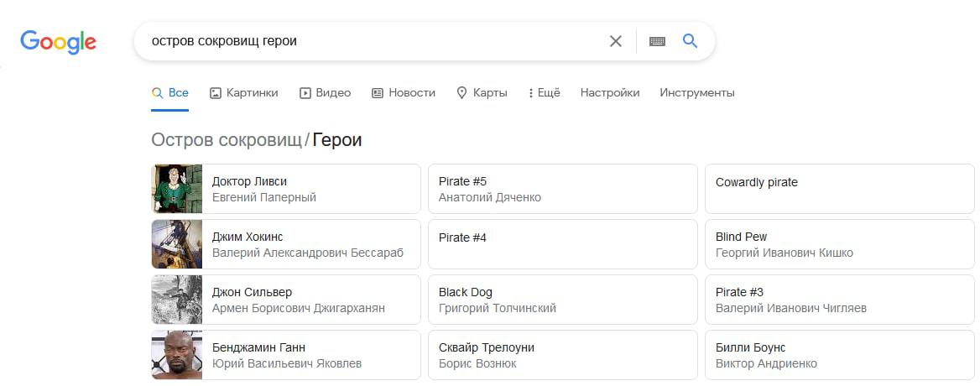Open the Blind Pew card
The width and height of the screenshot is (980, 386).
pyautogui.click(x=839, y=244)
